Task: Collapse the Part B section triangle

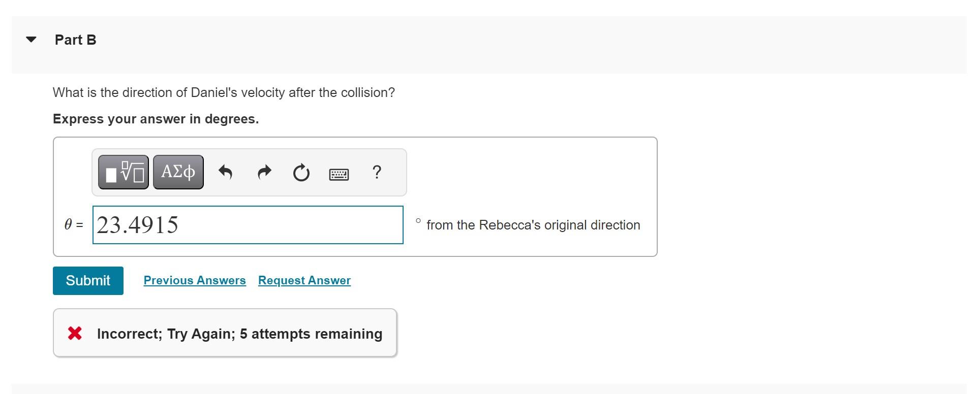Action: point(31,40)
